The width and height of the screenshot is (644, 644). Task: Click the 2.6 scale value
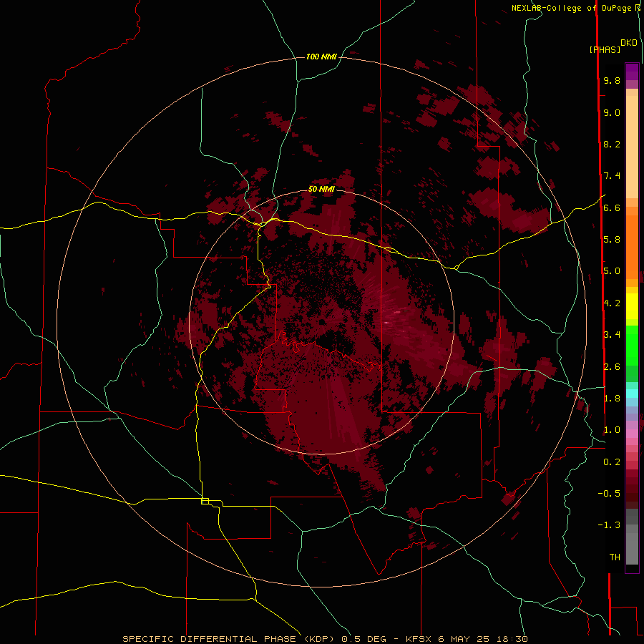[x=612, y=367]
